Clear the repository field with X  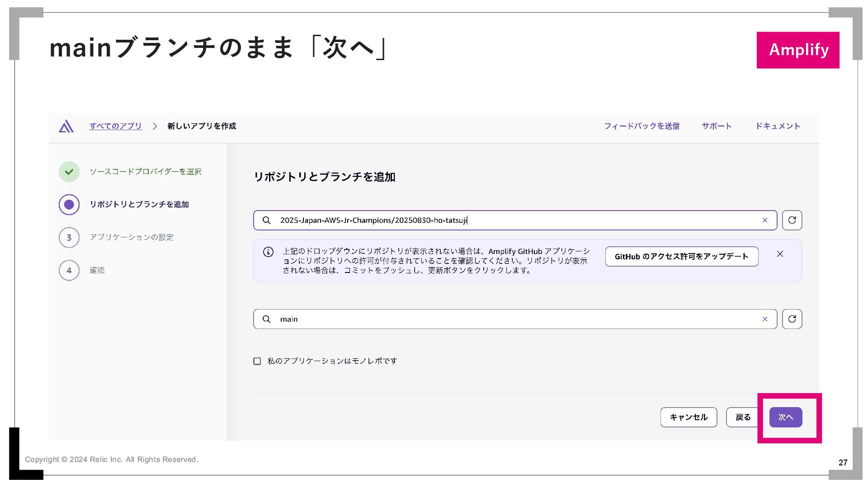click(765, 220)
